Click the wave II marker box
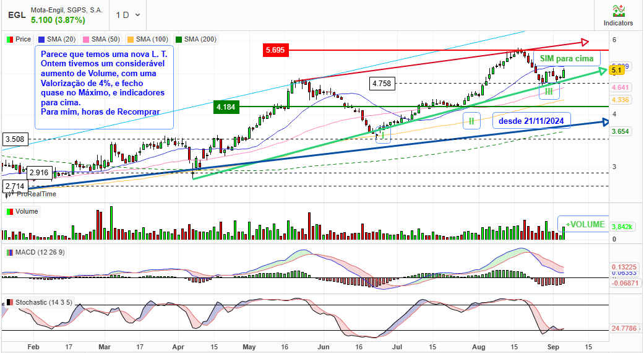The image size is (644, 353). 471,121
